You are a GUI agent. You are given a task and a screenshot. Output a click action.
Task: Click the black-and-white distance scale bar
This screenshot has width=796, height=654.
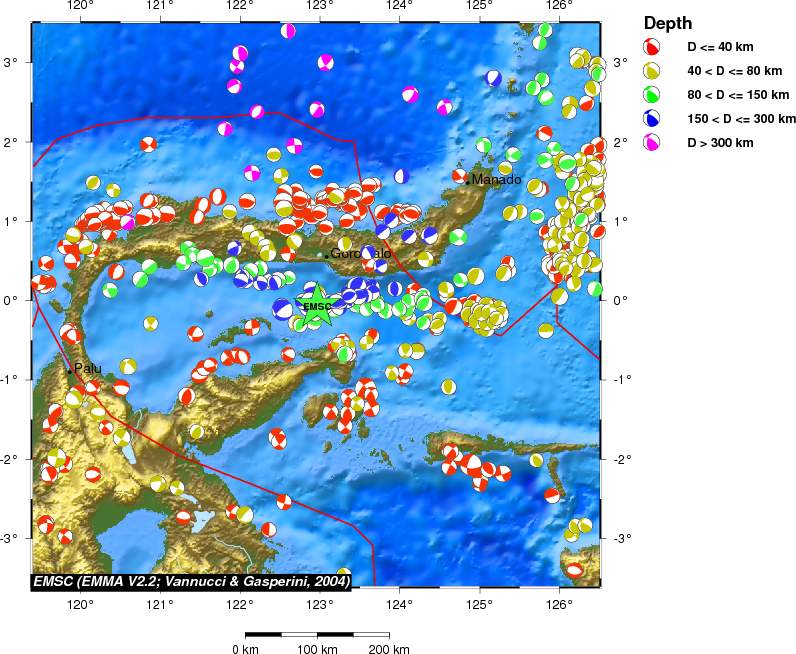tap(317, 634)
